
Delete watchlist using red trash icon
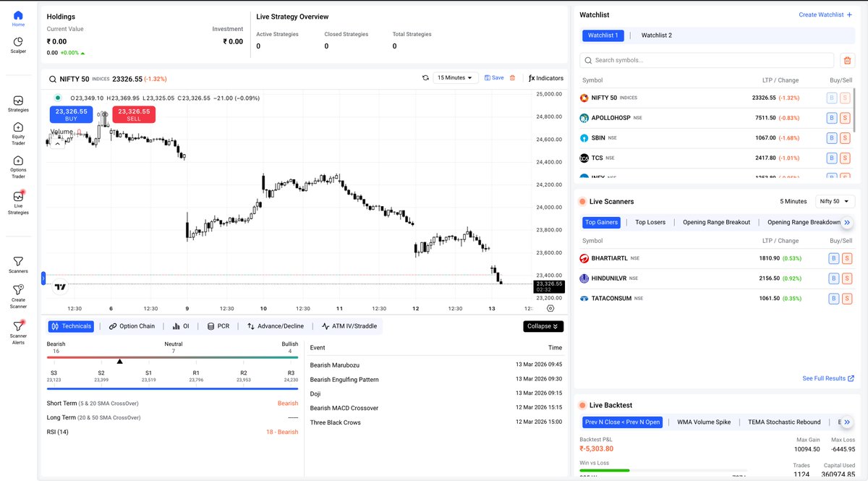[x=848, y=60]
